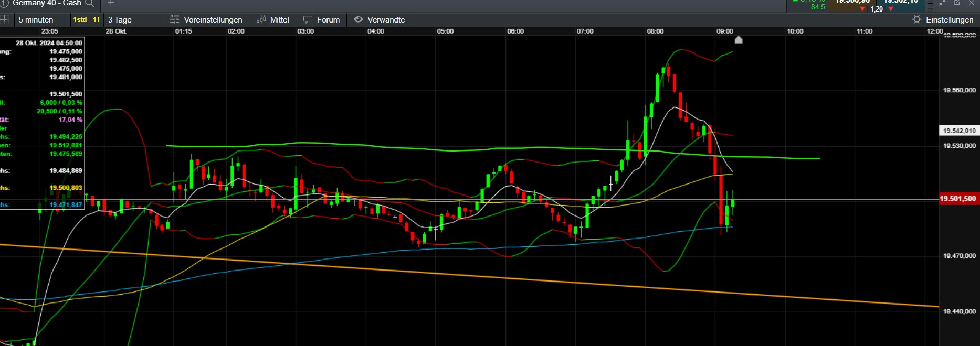
Task: Click the 19.475,569 indicator value
Action: [66, 154]
